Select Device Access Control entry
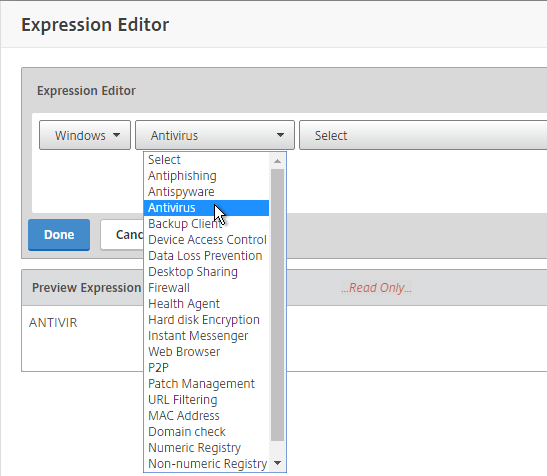The image size is (547, 476). pyautogui.click(x=207, y=240)
